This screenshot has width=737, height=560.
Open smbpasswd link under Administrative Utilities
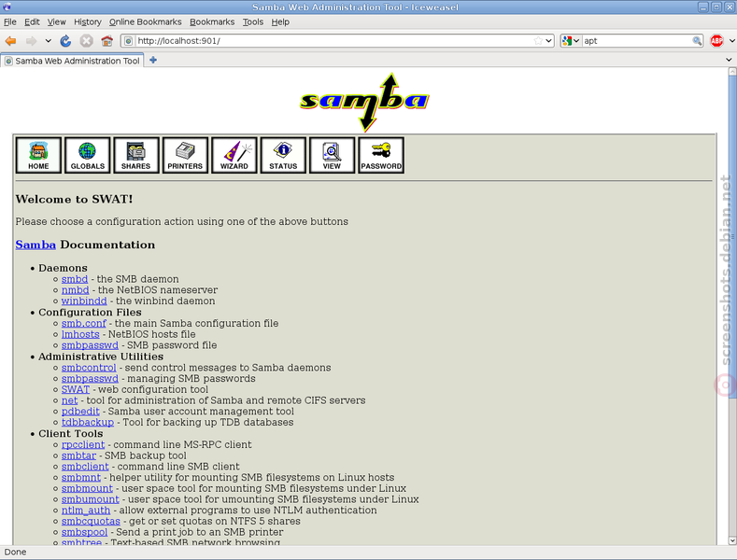(90, 378)
